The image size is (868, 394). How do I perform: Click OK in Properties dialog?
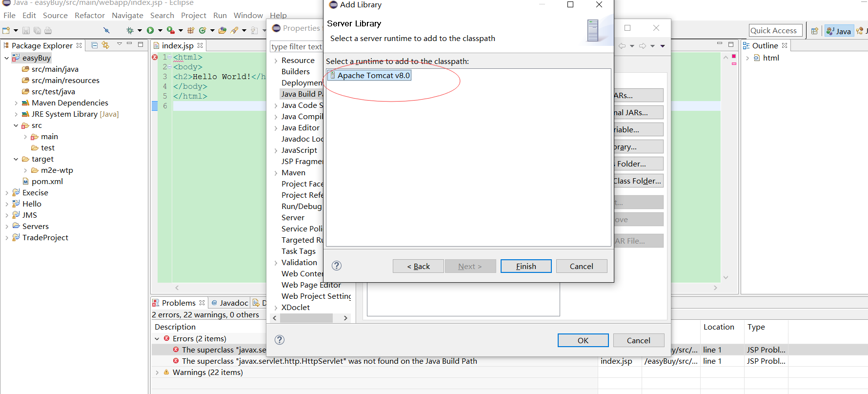(583, 340)
